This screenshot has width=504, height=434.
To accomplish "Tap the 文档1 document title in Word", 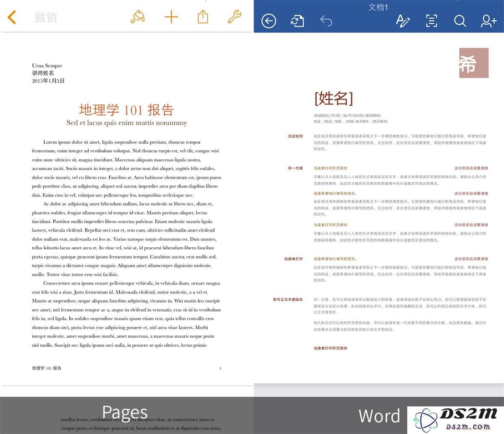I will (378, 7).
